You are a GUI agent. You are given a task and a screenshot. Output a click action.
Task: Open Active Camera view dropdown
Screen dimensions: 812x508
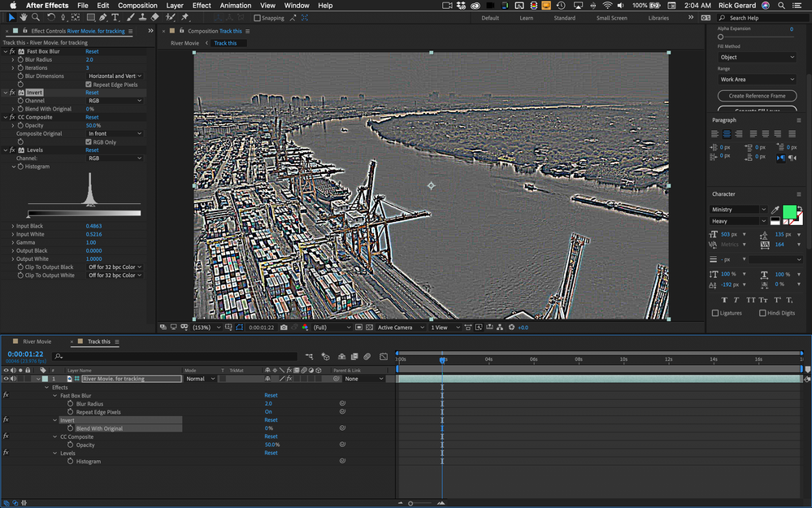click(x=400, y=328)
